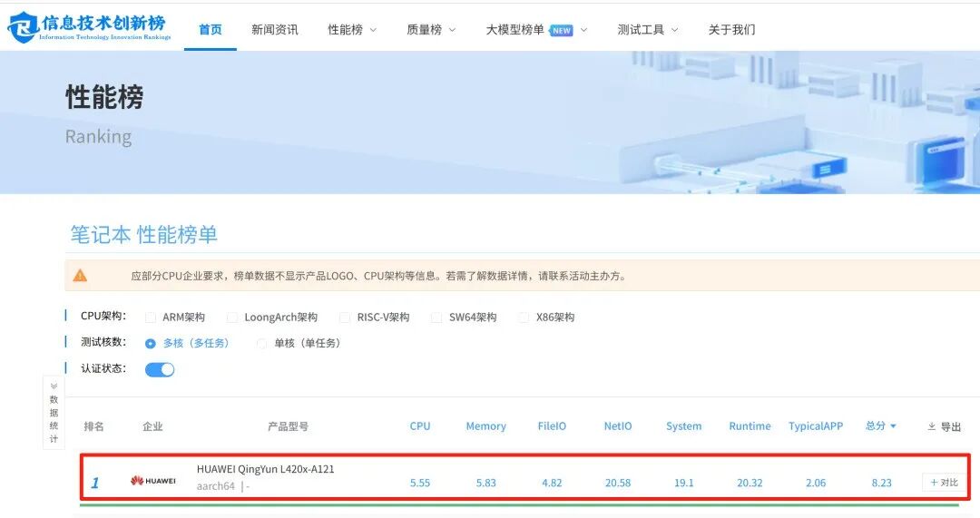This screenshot has height=518, width=980.
Task: Expand the 测试工具 dropdown
Action: tap(648, 29)
